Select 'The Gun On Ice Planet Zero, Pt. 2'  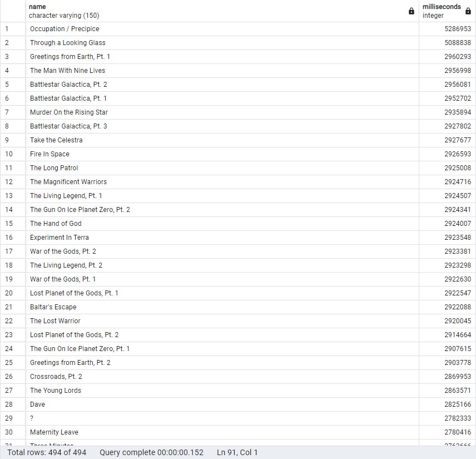click(x=222, y=210)
